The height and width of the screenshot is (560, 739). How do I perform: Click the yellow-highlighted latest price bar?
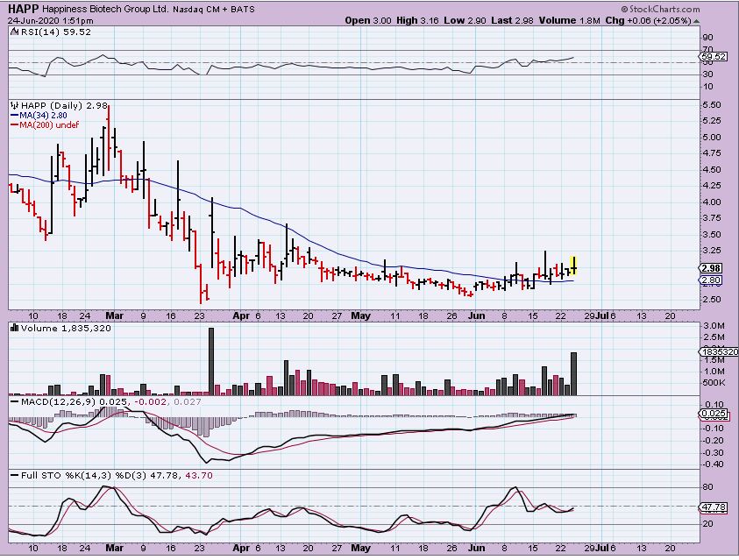(x=573, y=266)
